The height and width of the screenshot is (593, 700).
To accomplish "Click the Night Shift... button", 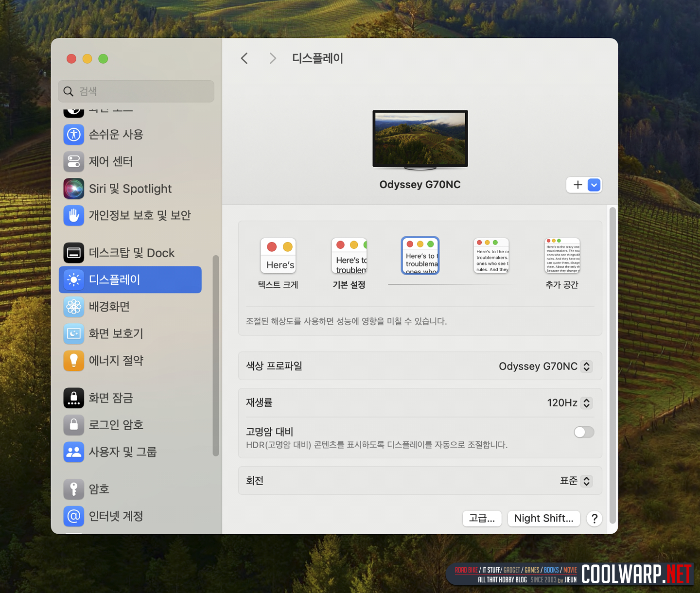I will (x=544, y=519).
